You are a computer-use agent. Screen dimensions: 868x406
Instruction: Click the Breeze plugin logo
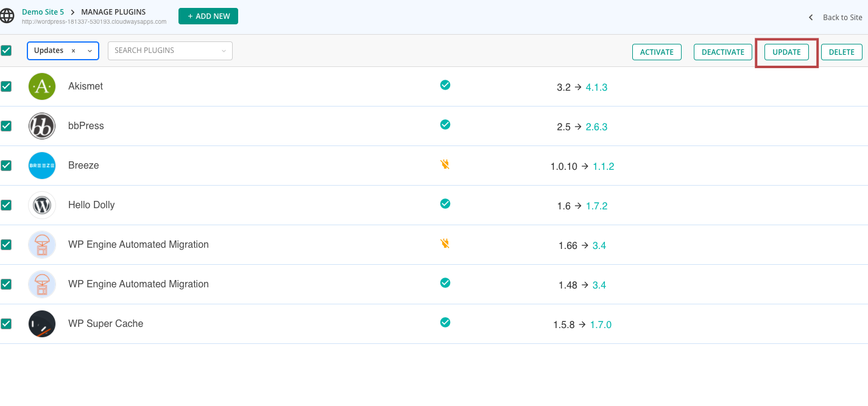42,166
